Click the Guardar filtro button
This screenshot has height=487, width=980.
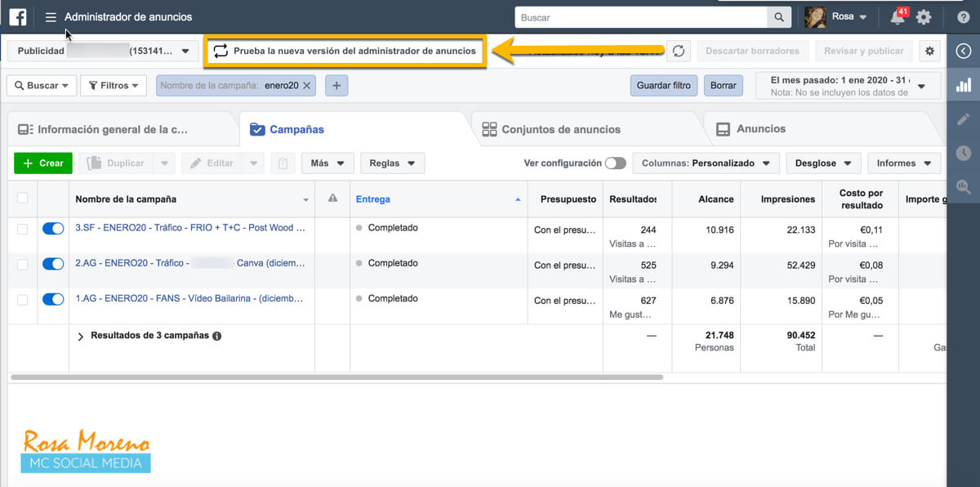[x=663, y=85]
